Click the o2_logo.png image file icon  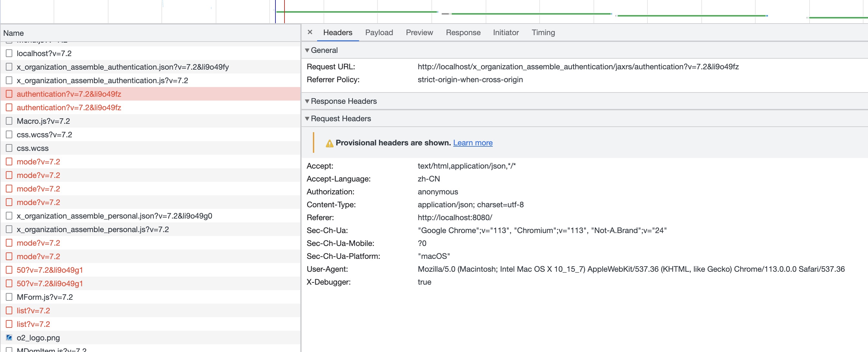coord(9,337)
